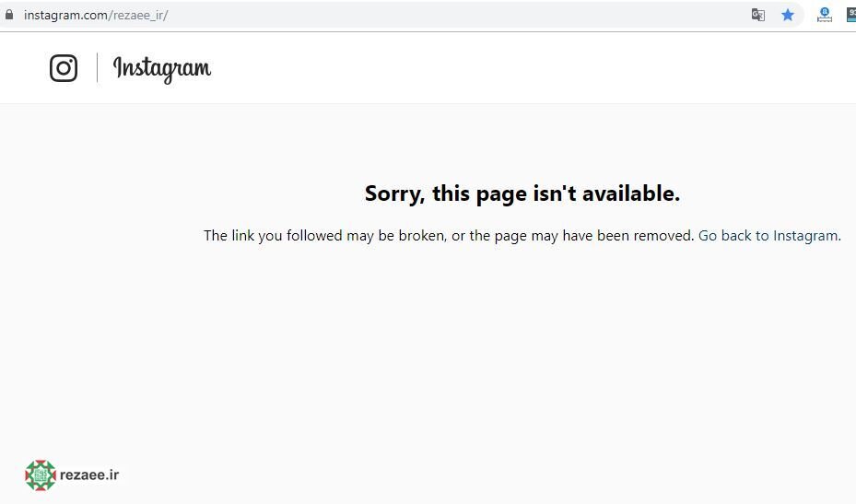This screenshot has width=856, height=504.
Task: Click the text The link you followed
Action: pos(273,235)
